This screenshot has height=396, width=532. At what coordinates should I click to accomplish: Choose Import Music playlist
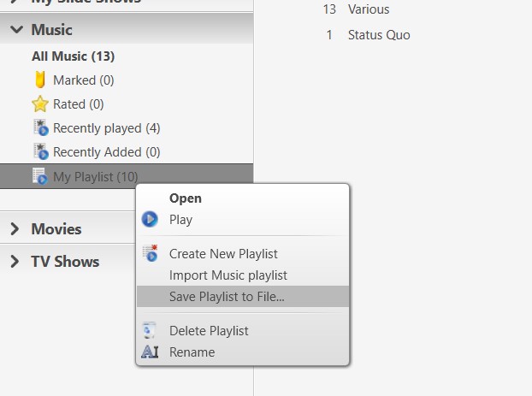point(228,275)
